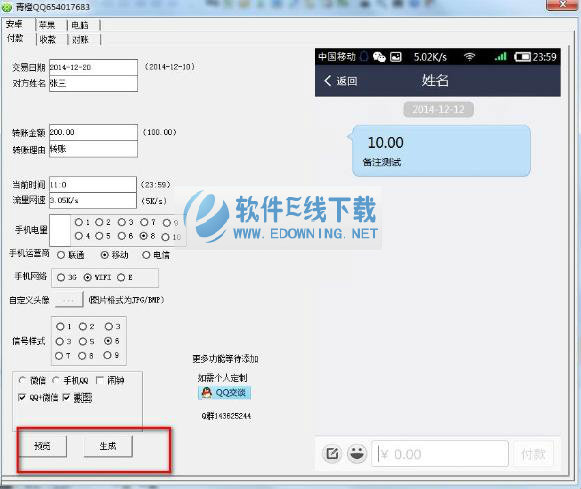Click the Q群143625244 group text
Screen dimensions: 581x489
(226, 416)
